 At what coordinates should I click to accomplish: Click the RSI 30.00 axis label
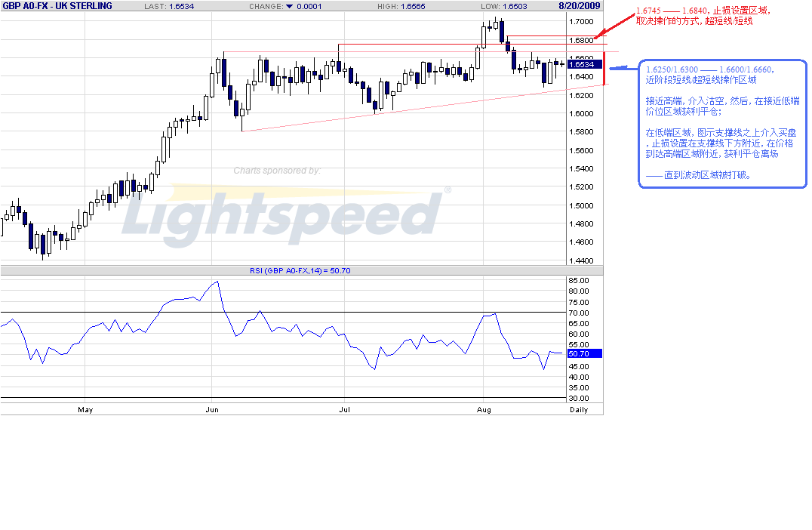click(579, 399)
